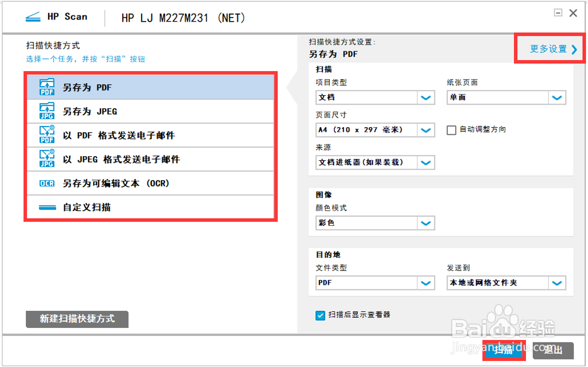Open the 颜色模式 dropdown showing 彩色
The image size is (588, 367).
(x=426, y=223)
